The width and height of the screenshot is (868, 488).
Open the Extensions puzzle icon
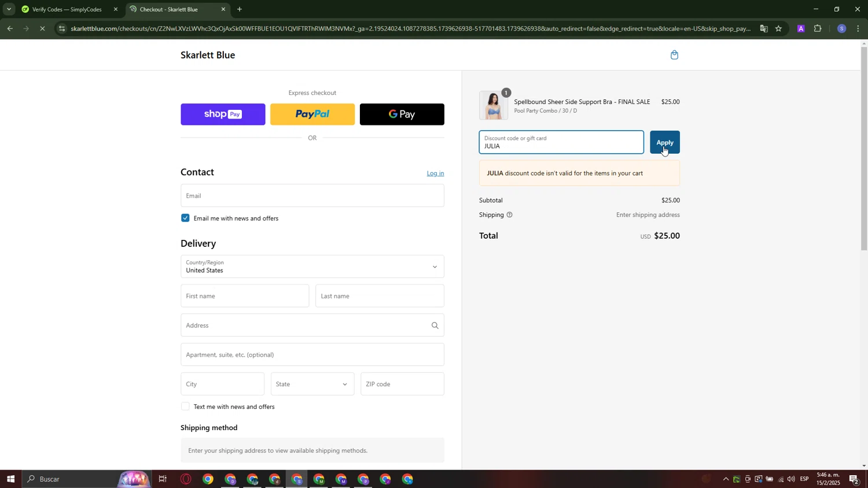(x=818, y=28)
